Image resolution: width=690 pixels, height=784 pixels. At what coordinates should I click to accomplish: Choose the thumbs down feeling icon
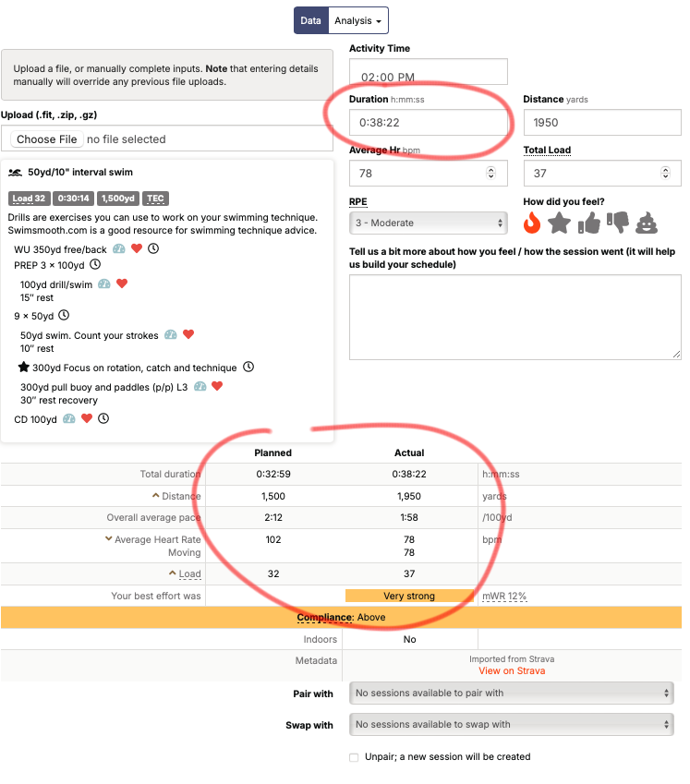coord(618,223)
